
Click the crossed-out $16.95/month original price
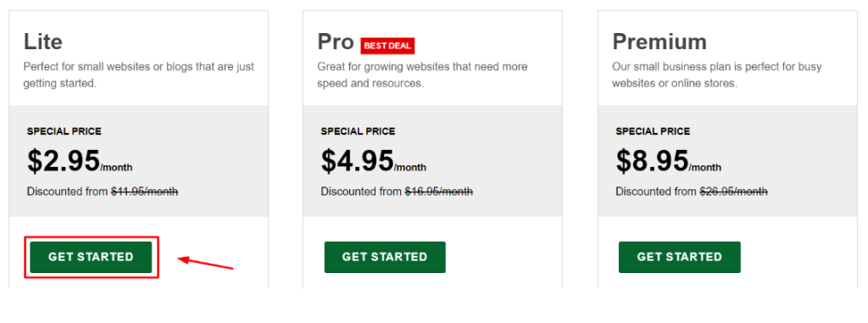439,192
